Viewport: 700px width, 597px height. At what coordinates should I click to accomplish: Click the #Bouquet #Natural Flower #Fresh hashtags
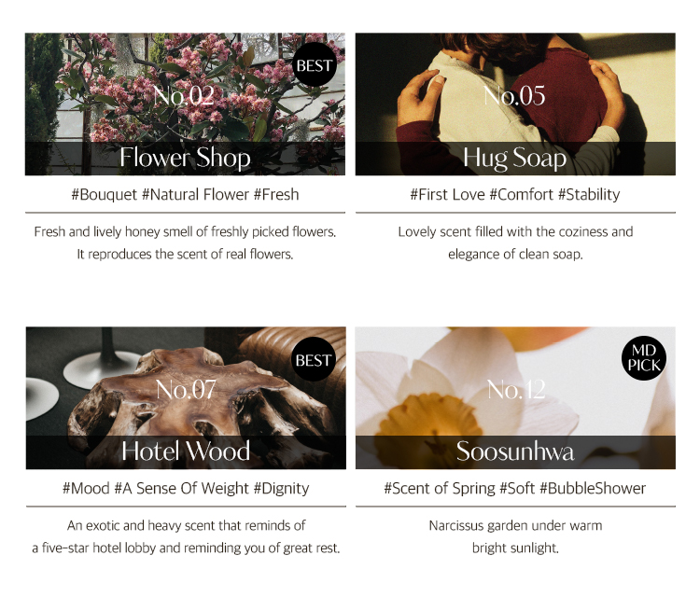click(x=185, y=195)
